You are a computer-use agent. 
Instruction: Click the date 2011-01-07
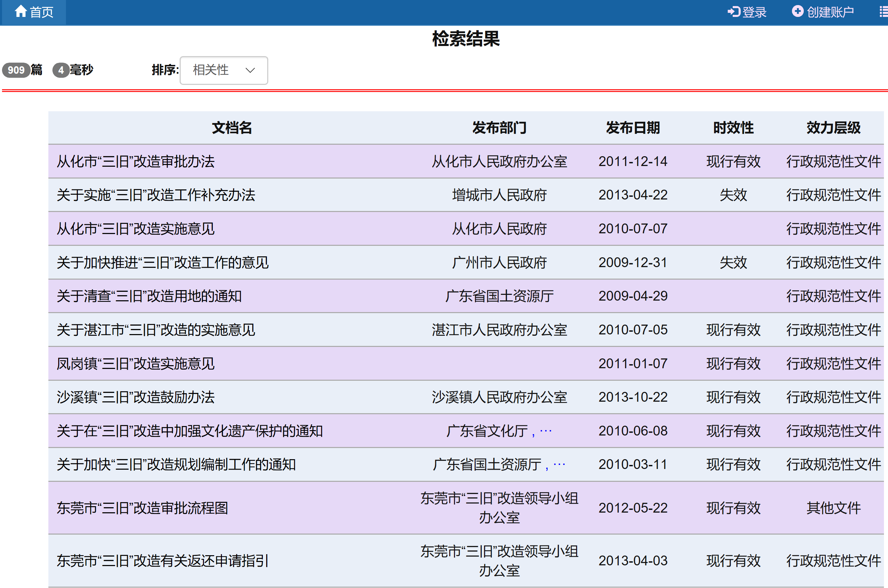coord(633,364)
